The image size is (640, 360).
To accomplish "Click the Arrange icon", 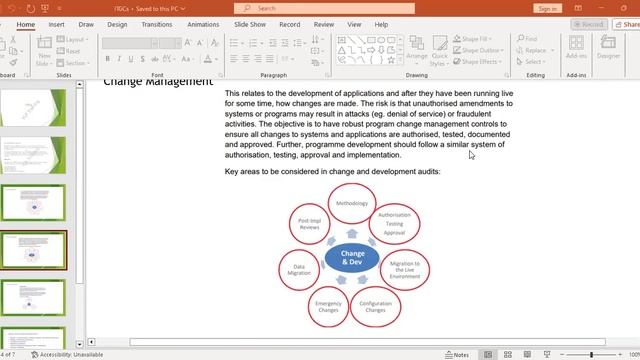I will [x=417, y=43].
